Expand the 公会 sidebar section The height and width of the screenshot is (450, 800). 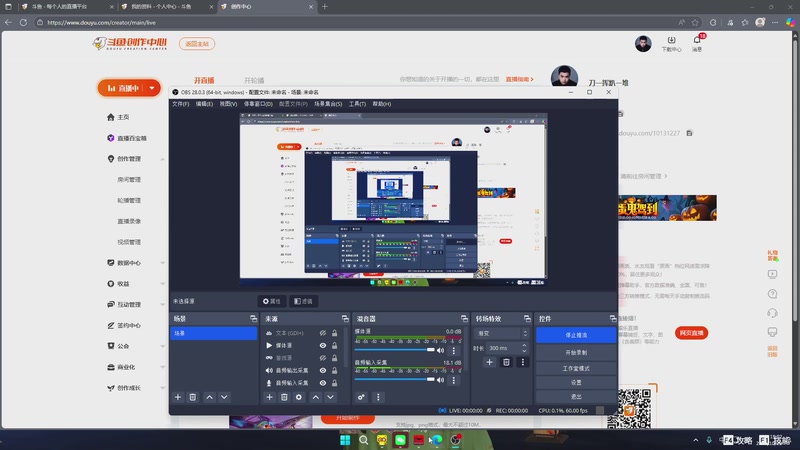[162, 346]
